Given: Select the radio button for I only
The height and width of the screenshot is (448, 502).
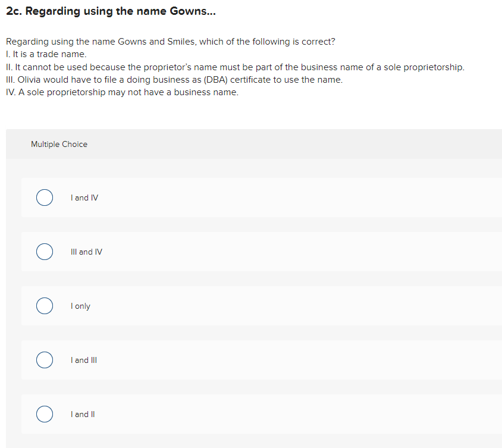Looking at the screenshot, I should pos(44,305).
